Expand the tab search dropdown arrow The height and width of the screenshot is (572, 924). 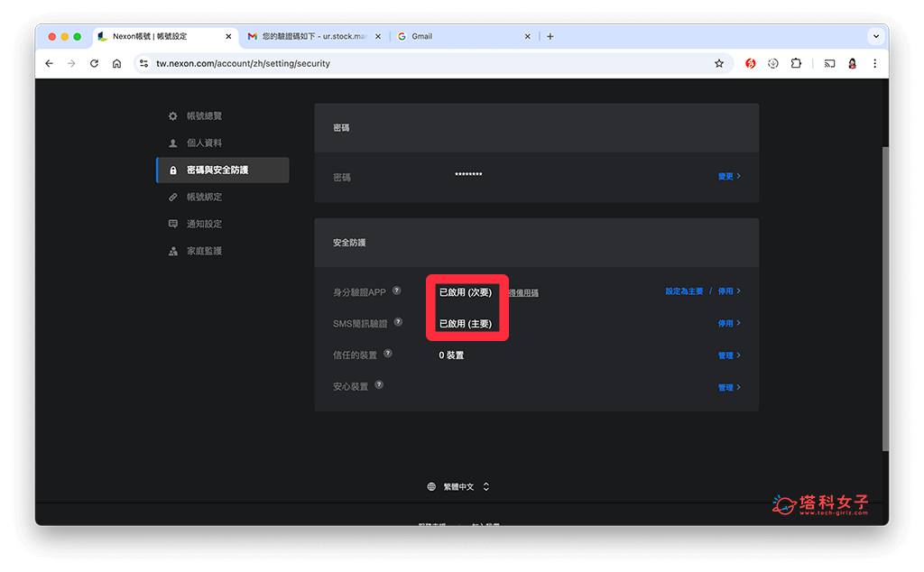click(875, 36)
